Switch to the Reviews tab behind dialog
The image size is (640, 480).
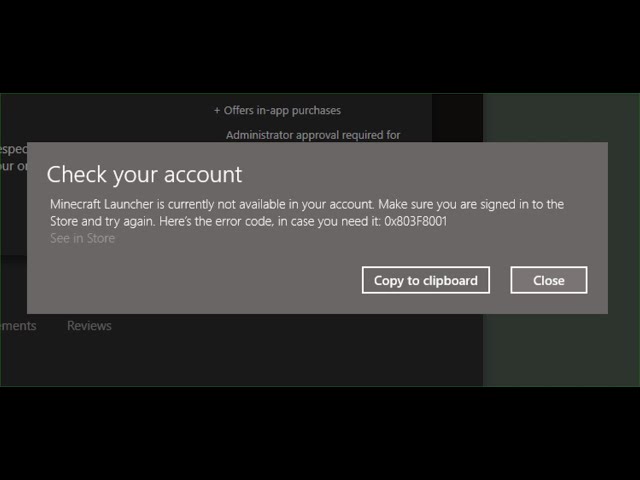pos(89,326)
